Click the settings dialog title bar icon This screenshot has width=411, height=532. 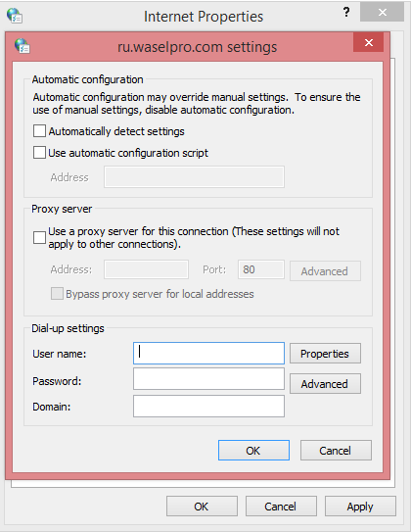coord(23,46)
